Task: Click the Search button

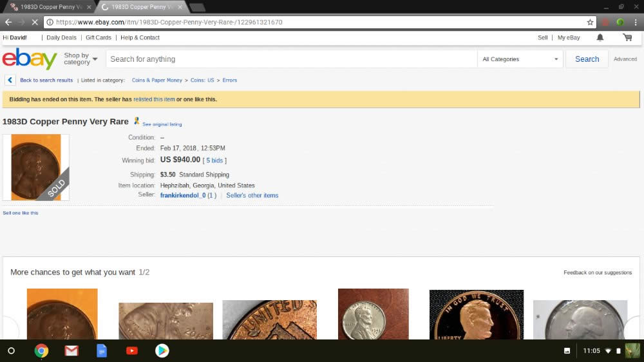Action: (587, 59)
